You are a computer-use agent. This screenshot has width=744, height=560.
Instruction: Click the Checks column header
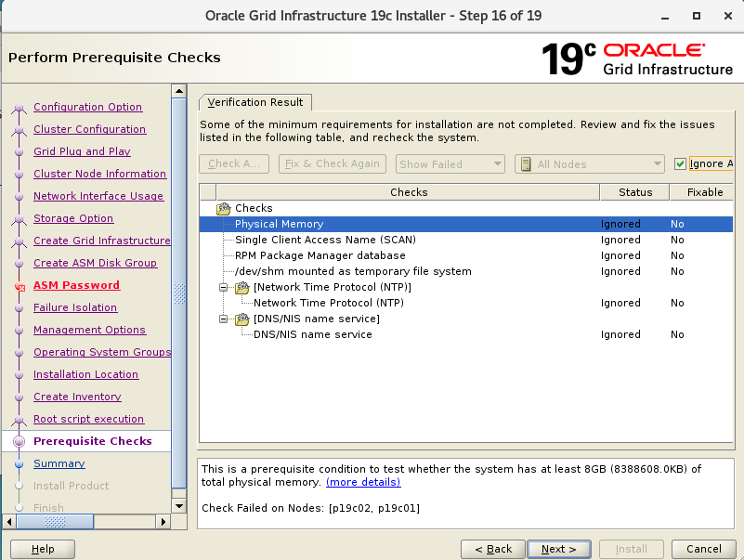[x=408, y=192]
